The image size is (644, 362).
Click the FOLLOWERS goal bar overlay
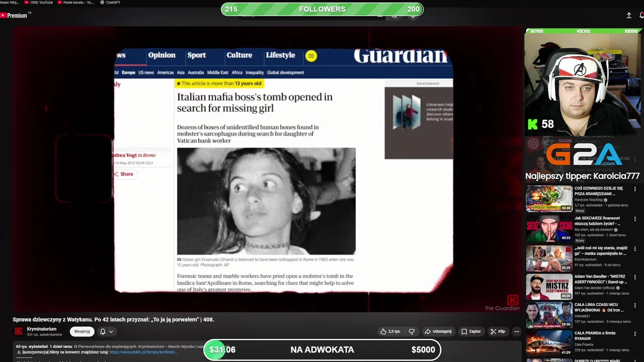[322, 9]
